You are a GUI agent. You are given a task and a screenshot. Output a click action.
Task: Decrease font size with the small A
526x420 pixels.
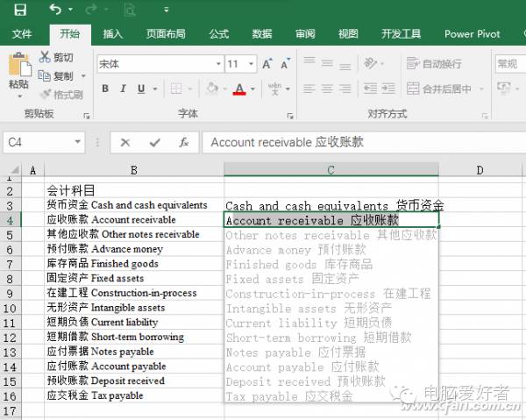[x=286, y=64]
